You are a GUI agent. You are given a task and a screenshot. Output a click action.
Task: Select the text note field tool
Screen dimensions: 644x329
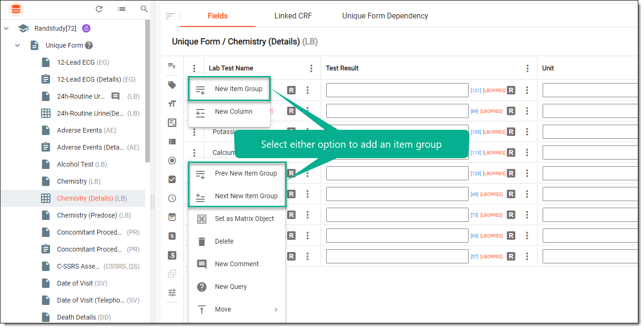(x=172, y=123)
